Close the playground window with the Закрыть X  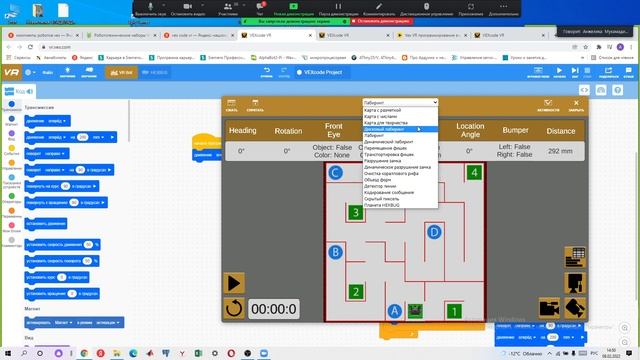(576, 105)
